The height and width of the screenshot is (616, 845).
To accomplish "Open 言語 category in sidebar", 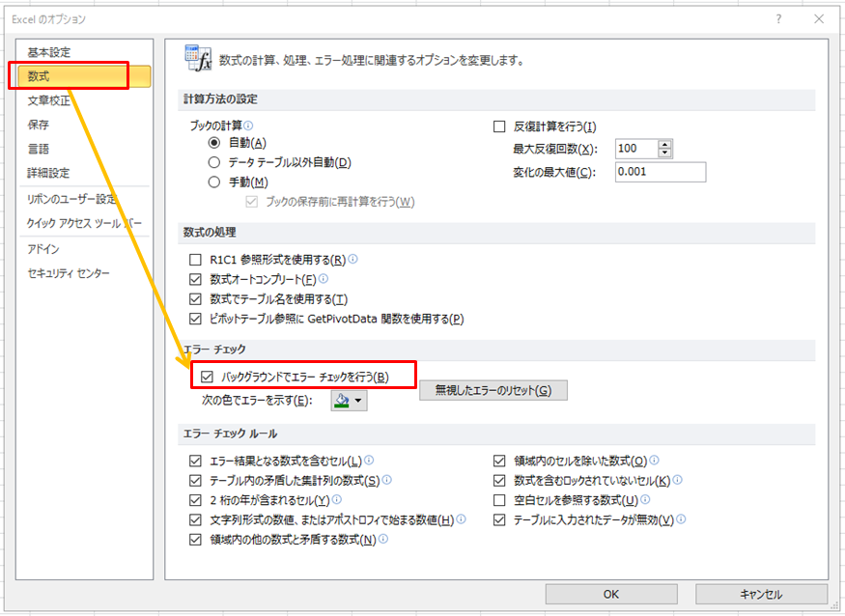I will [83, 149].
